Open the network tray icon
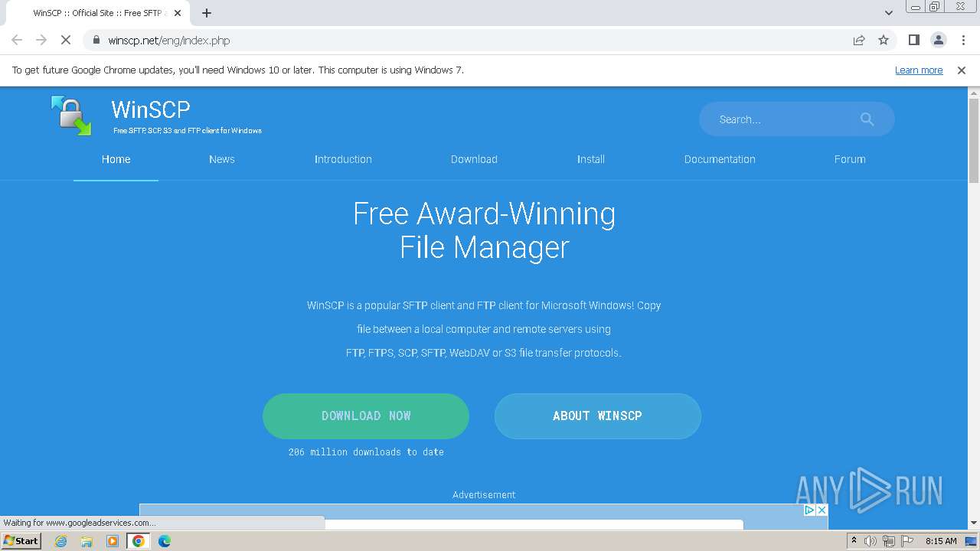 click(889, 541)
